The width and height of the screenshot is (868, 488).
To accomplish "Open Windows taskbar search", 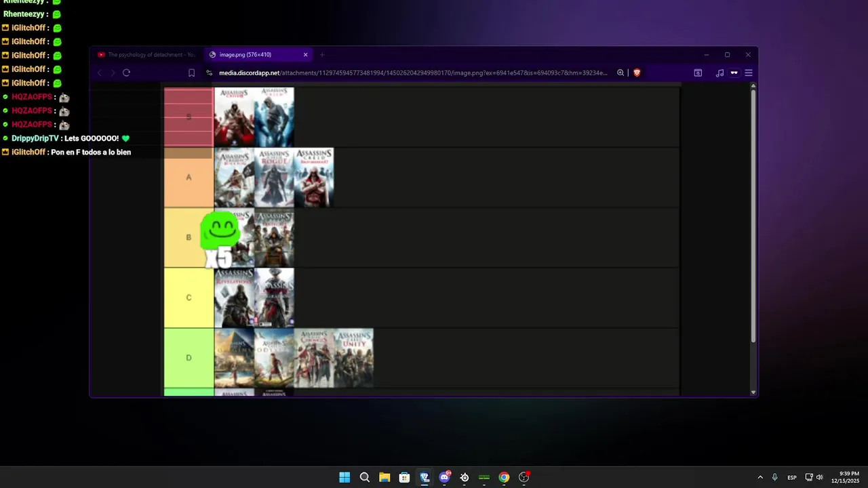I will tap(365, 477).
